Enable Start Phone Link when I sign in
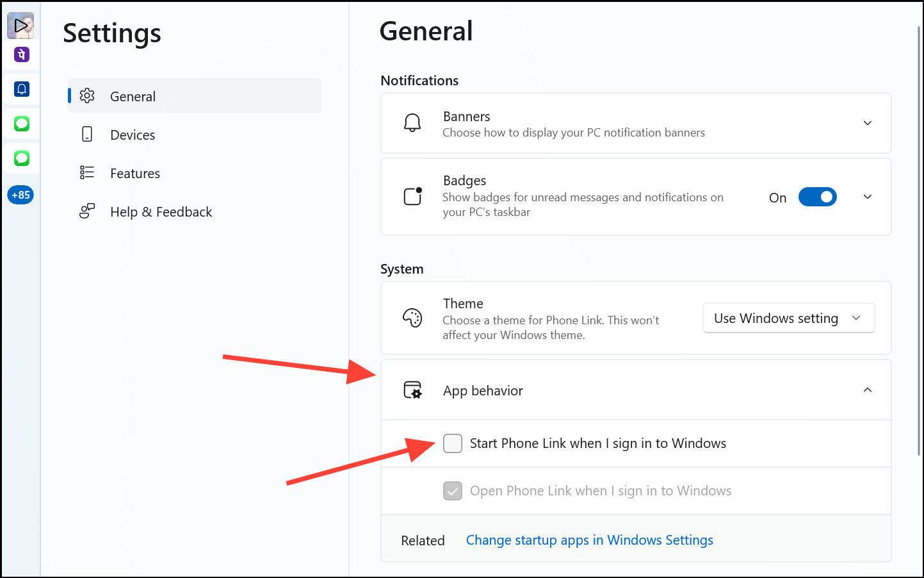924x578 pixels. click(453, 443)
